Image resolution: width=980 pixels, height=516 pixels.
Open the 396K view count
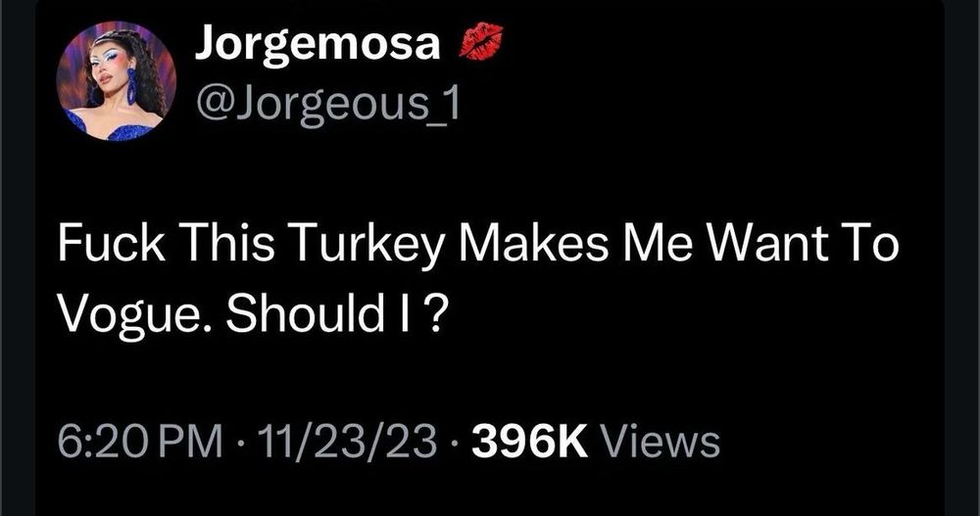[x=530, y=443]
